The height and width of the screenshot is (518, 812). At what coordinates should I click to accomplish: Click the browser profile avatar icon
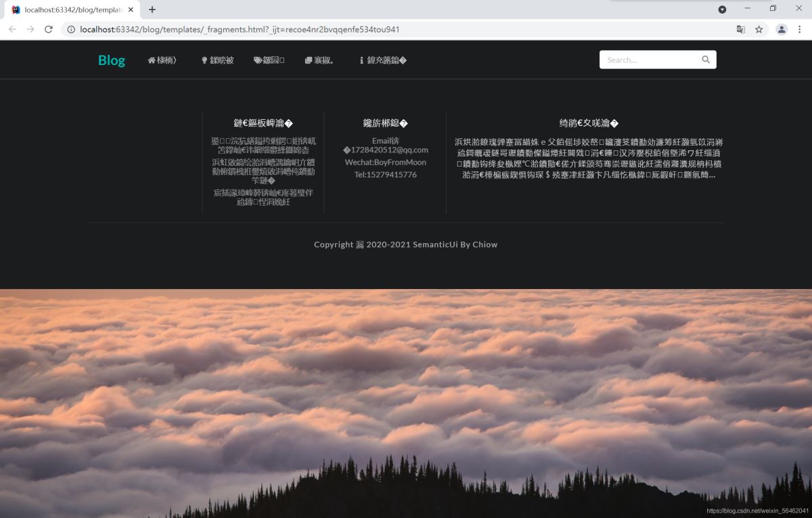click(782, 30)
